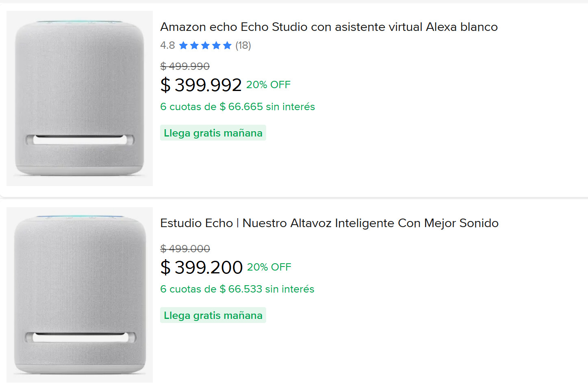Click the 6 cuotas de $ 66.665 text
The width and height of the screenshot is (588, 390).
237,106
